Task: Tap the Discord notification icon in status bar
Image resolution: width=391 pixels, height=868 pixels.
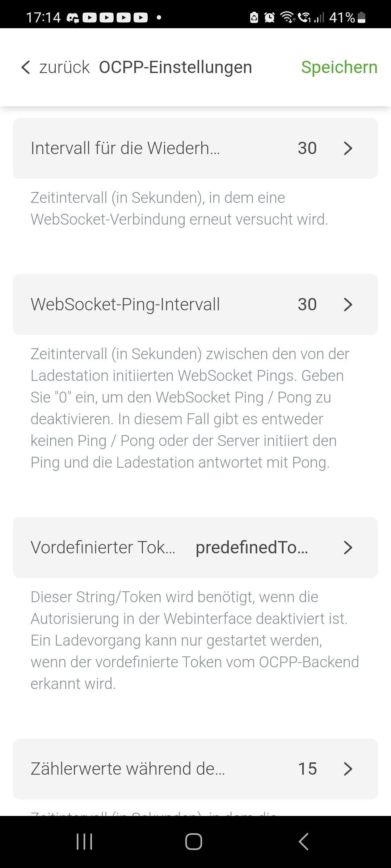Action: [x=73, y=17]
